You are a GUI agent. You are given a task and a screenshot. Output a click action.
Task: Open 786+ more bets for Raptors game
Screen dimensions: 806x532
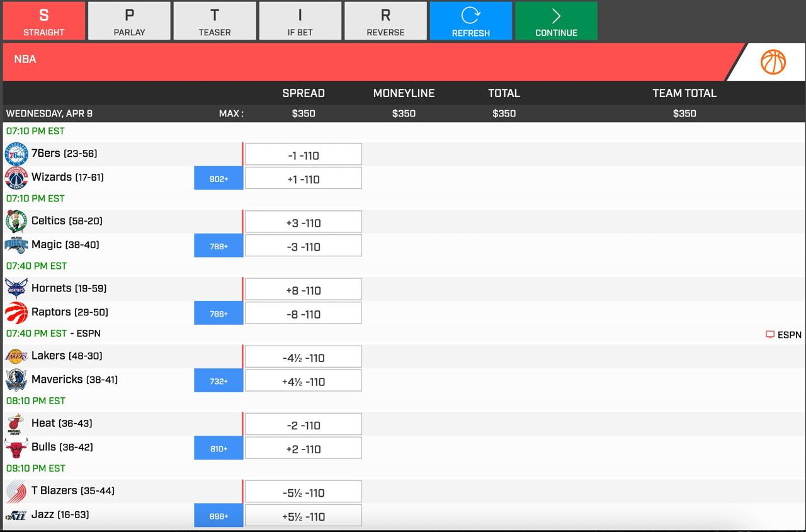(x=219, y=314)
